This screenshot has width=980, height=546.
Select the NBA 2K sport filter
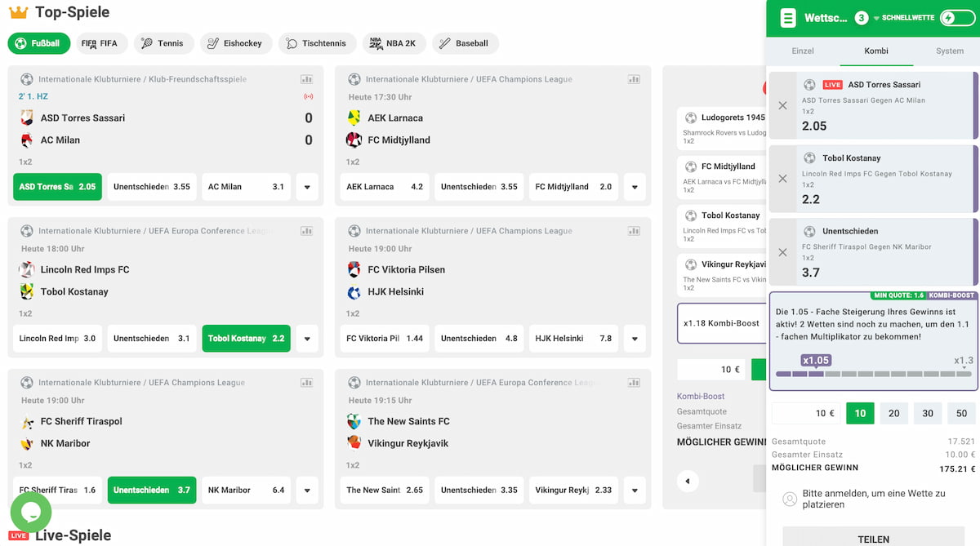coord(394,43)
